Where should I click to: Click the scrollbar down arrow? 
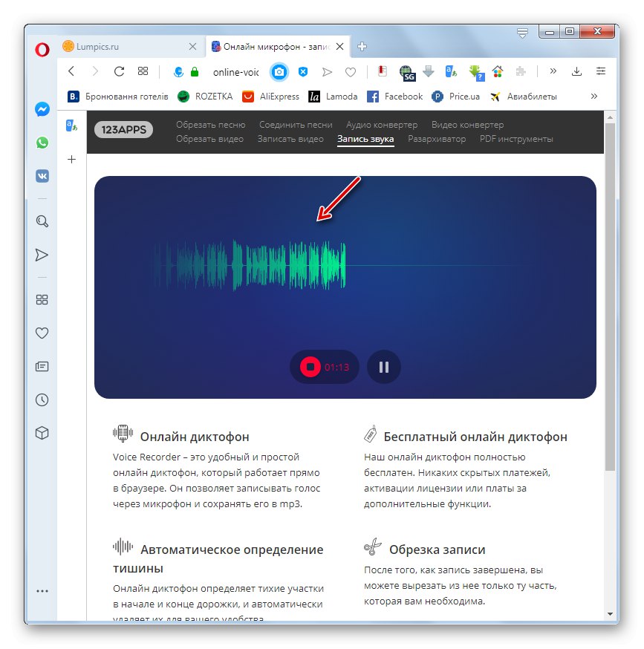610,614
